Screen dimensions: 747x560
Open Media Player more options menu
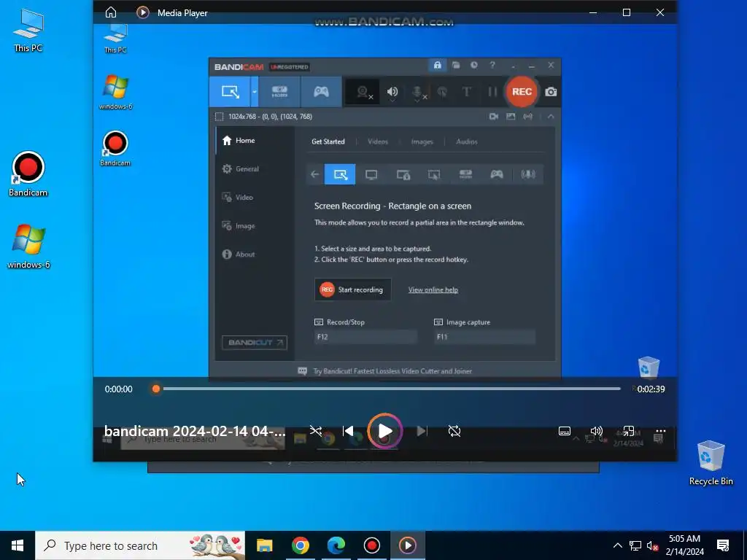pos(660,432)
